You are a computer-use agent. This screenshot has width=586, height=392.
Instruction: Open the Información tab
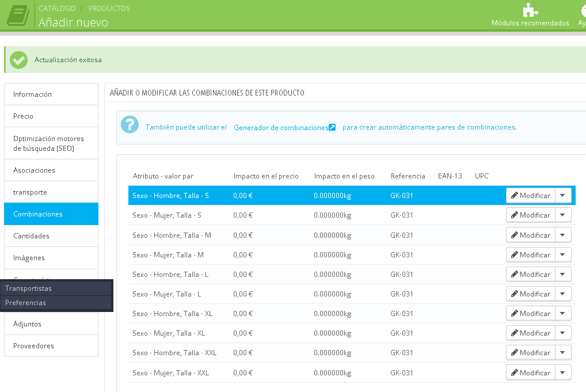click(x=33, y=94)
